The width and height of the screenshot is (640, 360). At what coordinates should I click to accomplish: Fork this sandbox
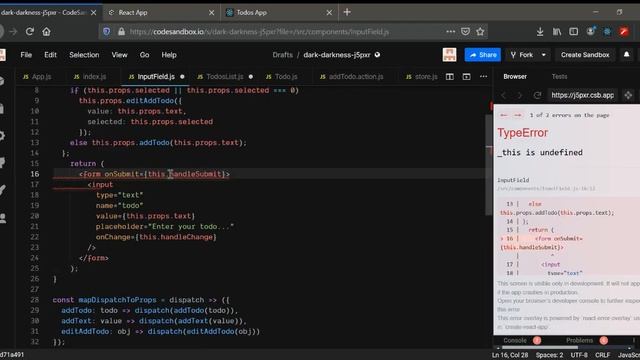point(522,55)
